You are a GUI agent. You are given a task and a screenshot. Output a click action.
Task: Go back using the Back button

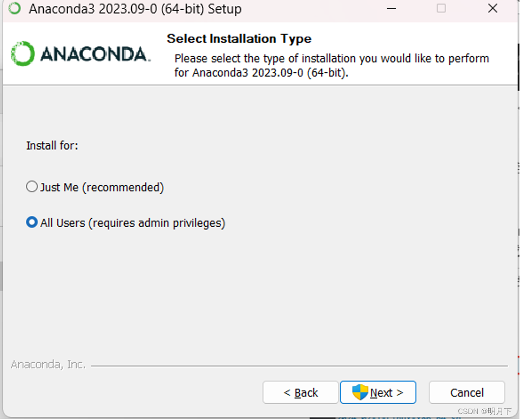coord(300,392)
